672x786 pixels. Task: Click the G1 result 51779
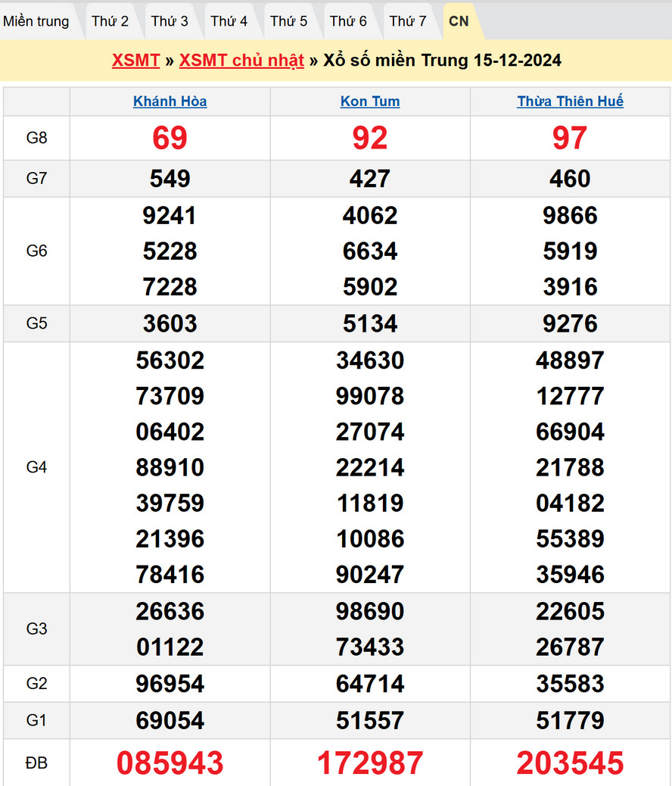570,720
